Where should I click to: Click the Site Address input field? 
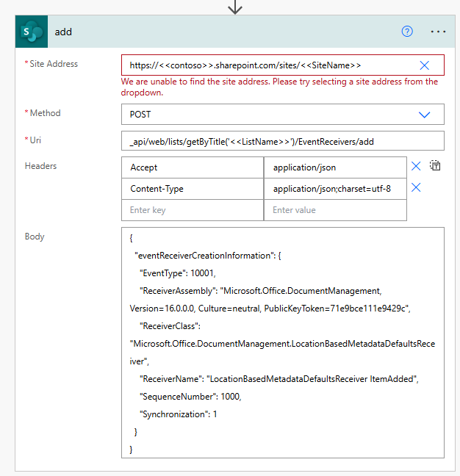283,65
